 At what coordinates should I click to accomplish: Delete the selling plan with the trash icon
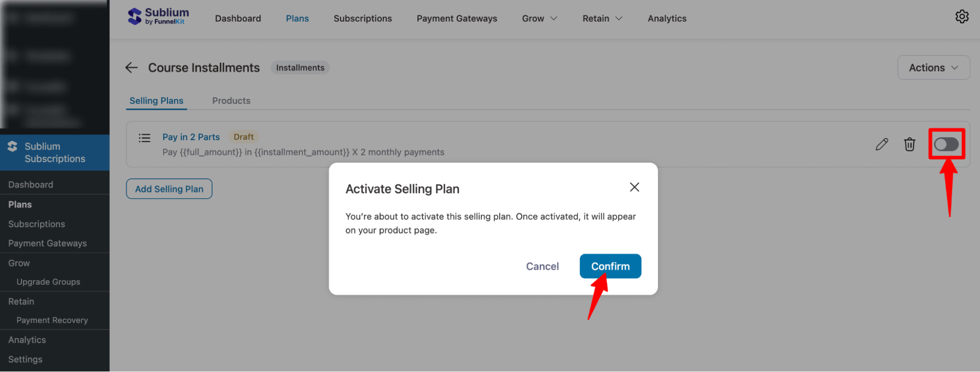pos(909,144)
